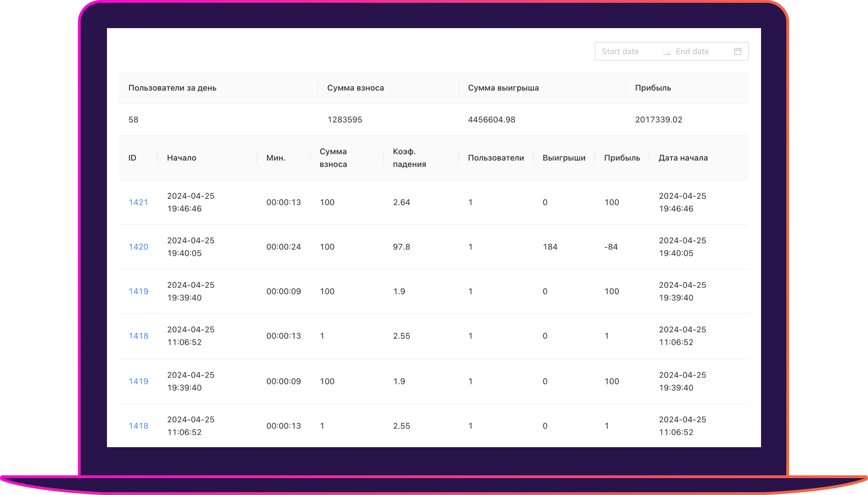Viewport: 868px width, 495px height.
Task: Click the 'Пользователи' column header
Action: (x=496, y=158)
